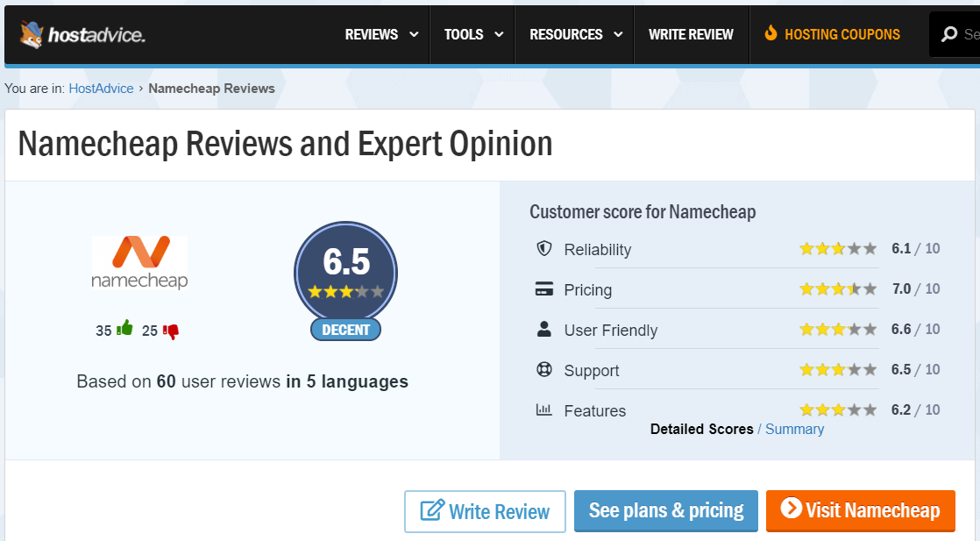The width and height of the screenshot is (980, 541).
Task: Click the positive review count 35
Action: click(103, 331)
